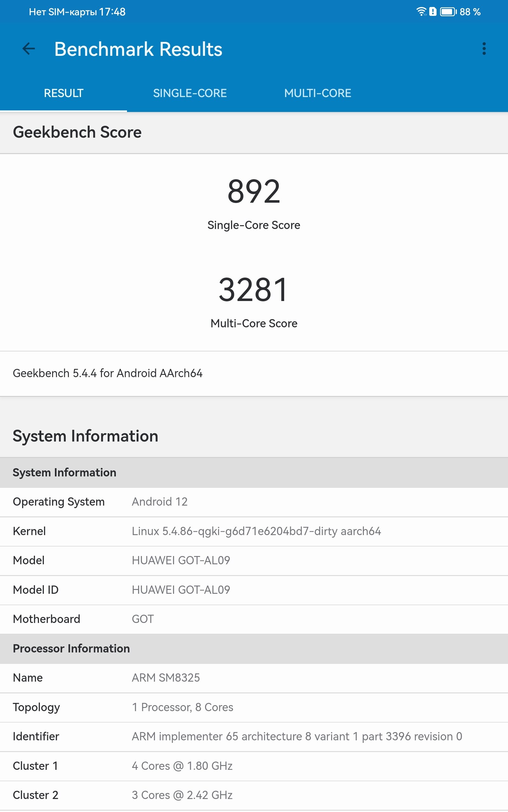
Task: Select the Kernel row label
Action: (x=29, y=531)
